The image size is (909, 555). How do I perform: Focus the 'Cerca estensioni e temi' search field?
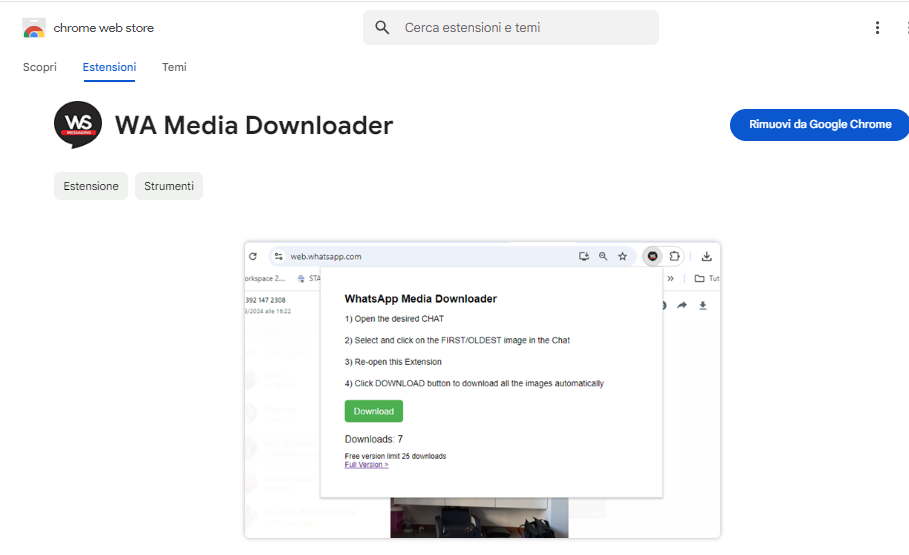point(511,27)
